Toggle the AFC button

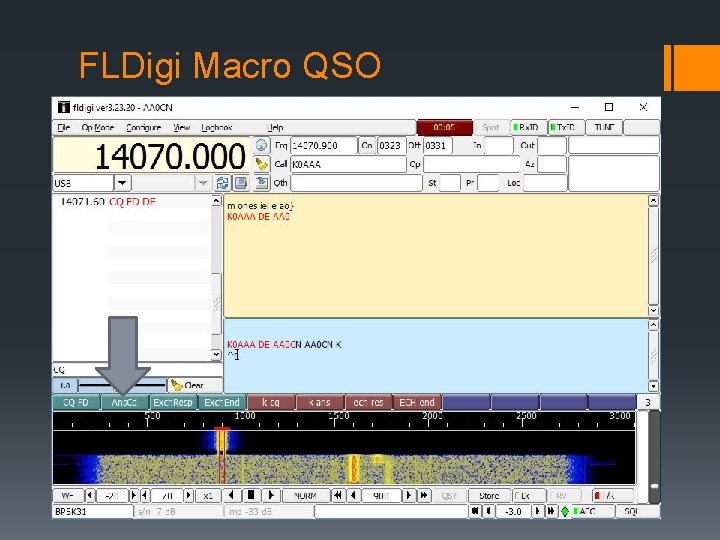click(591, 511)
